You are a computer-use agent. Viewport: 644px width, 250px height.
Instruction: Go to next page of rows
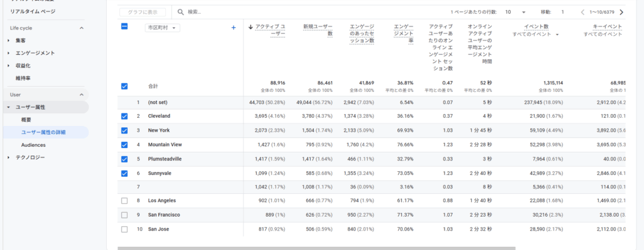(x=621, y=13)
